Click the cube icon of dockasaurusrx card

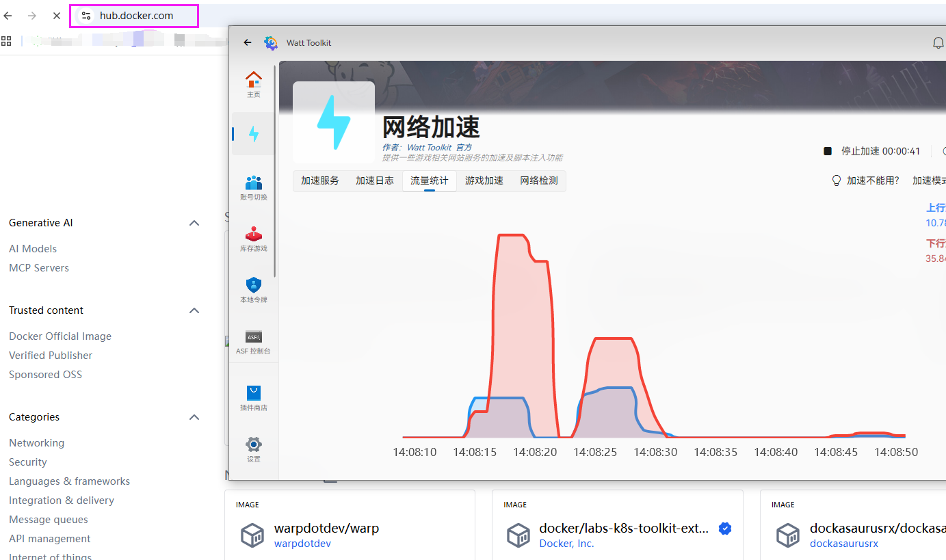pyautogui.click(x=788, y=535)
